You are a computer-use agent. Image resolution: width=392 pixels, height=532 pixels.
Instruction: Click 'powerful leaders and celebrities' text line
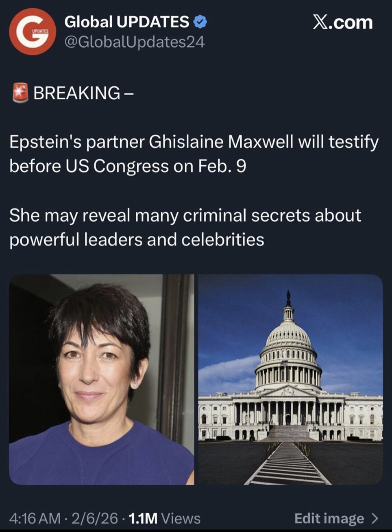point(137,240)
